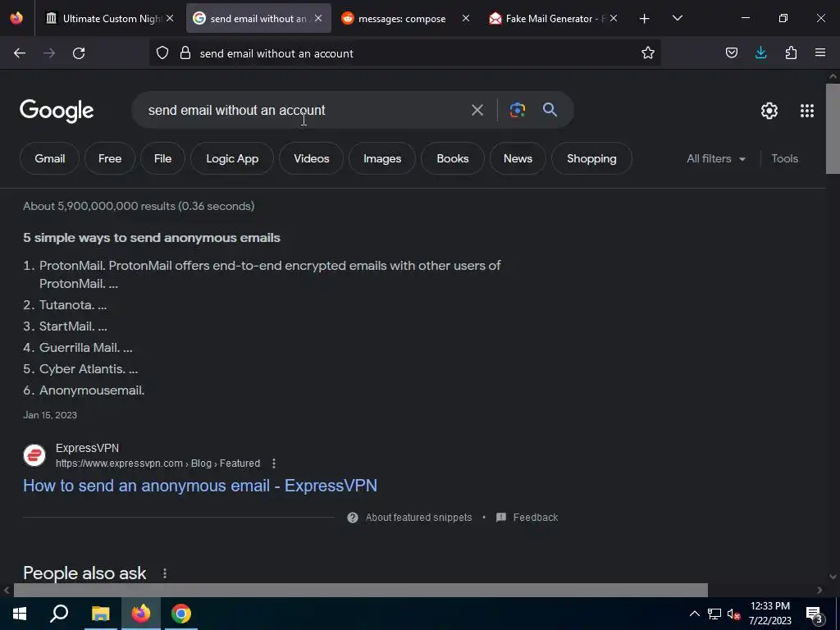Image resolution: width=840 pixels, height=630 pixels.
Task: Open search Tools
Action: click(784, 158)
